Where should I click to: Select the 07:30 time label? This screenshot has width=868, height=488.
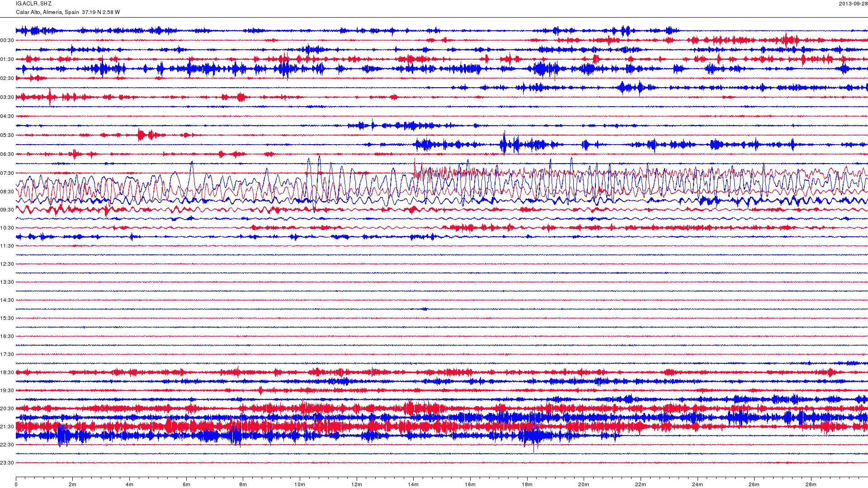coord(7,174)
